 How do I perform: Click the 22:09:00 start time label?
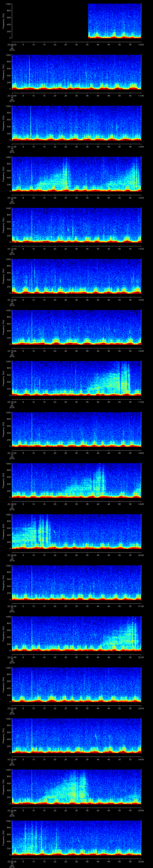pos(12,44)
